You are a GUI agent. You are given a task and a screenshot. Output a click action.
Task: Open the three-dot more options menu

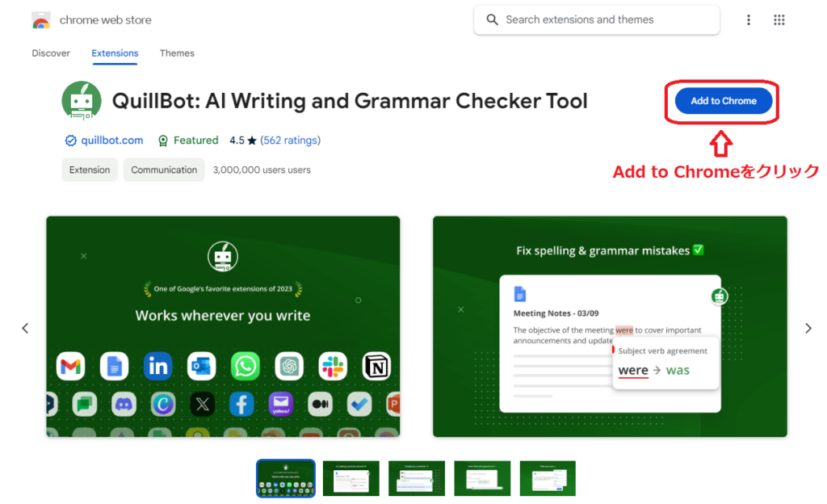point(749,20)
